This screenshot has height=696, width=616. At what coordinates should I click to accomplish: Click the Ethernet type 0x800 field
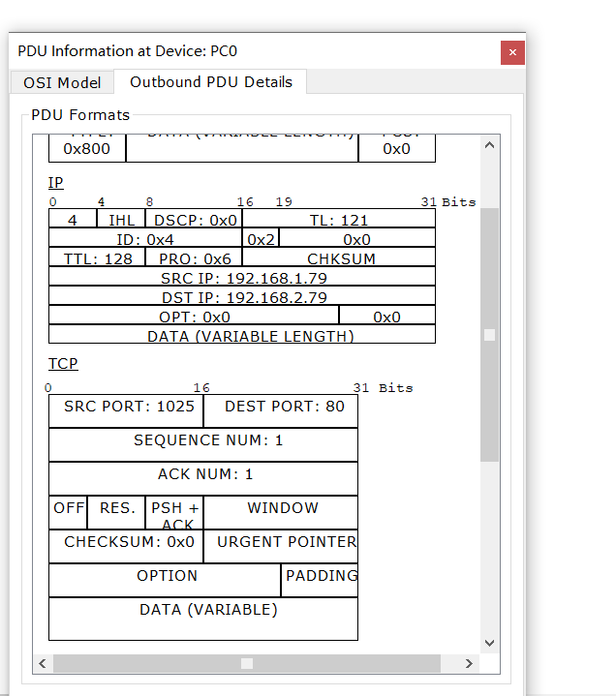tap(87, 148)
